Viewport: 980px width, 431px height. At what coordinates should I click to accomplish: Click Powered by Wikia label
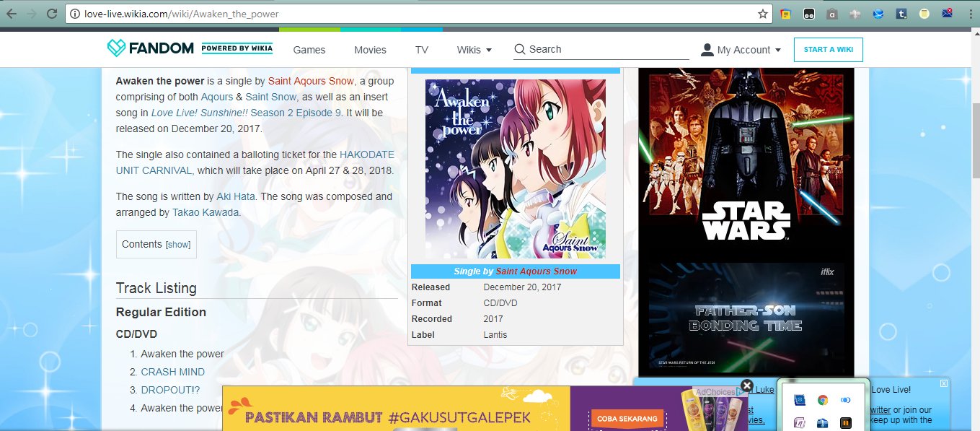click(x=237, y=48)
